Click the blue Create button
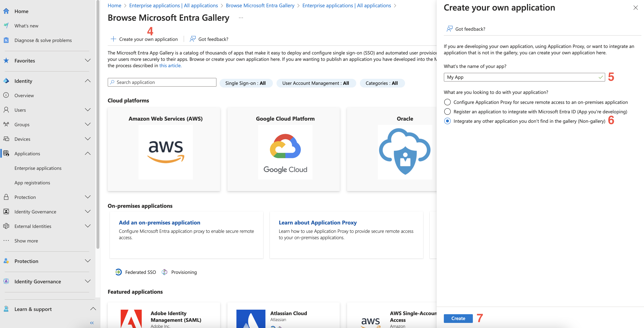 (x=458, y=318)
